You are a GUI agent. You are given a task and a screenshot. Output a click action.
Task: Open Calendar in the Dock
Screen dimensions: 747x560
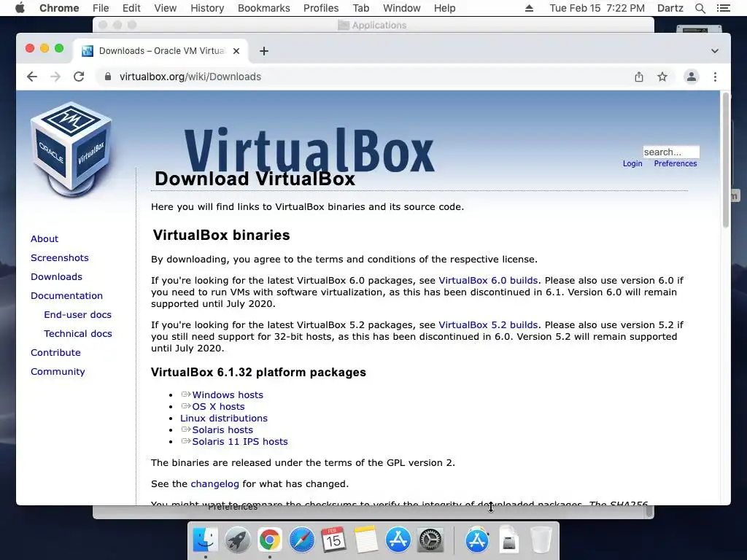[x=333, y=540]
